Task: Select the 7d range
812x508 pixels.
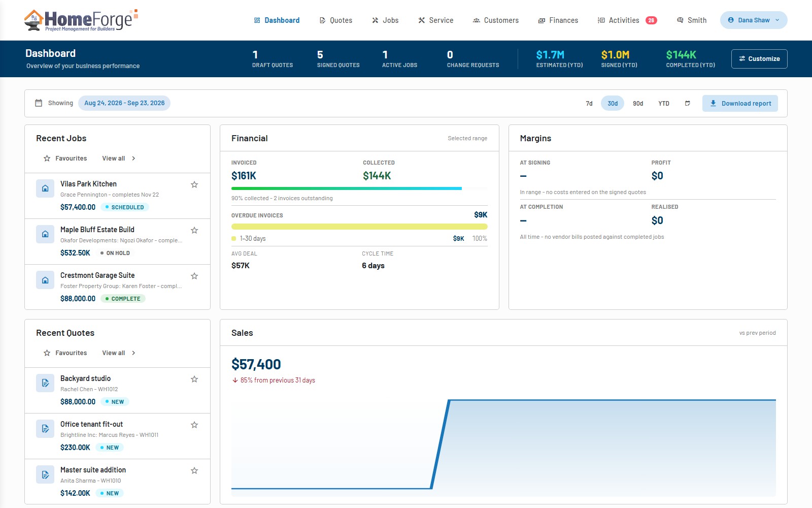Action: pos(589,103)
